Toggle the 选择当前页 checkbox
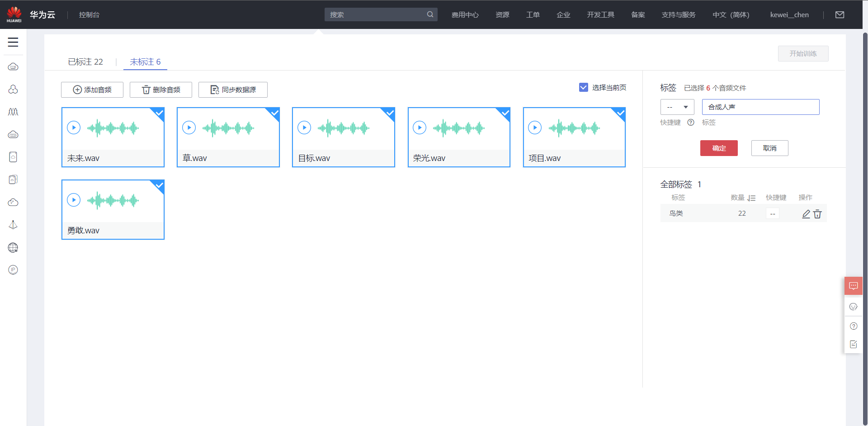Image resolution: width=868 pixels, height=426 pixels. coord(584,87)
